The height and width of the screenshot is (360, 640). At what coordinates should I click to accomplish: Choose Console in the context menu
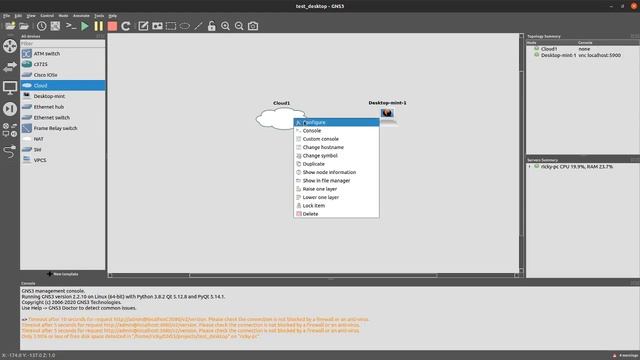(x=336, y=131)
